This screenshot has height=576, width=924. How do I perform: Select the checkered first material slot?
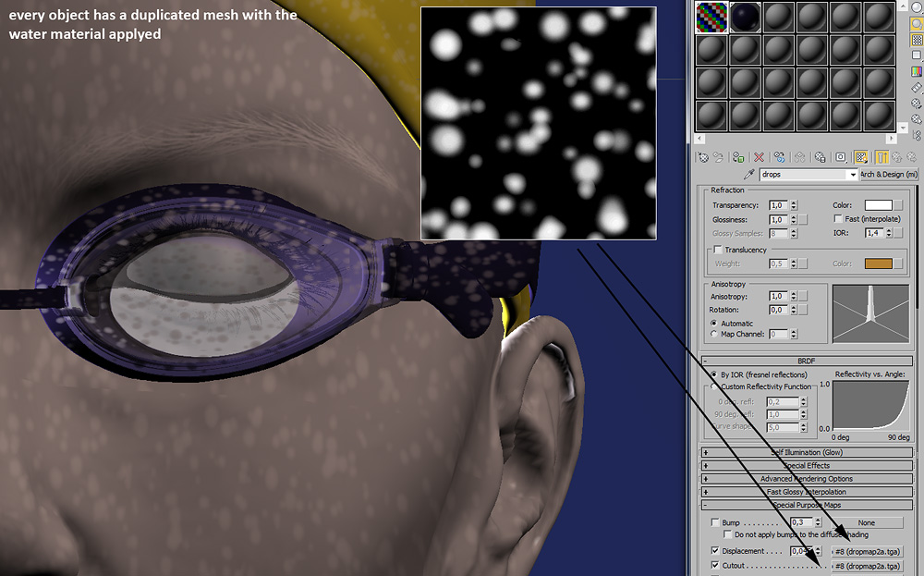click(x=711, y=17)
